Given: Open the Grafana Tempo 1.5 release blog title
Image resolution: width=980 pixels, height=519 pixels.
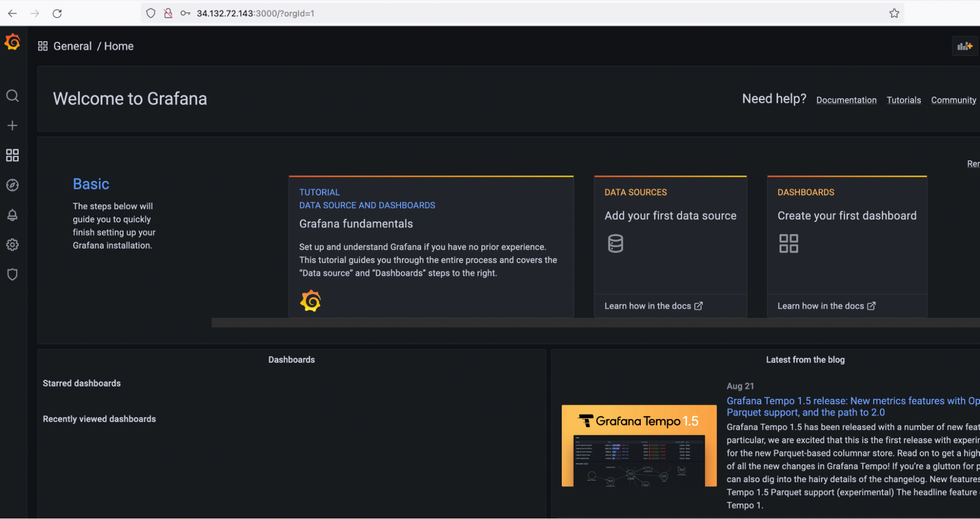Looking at the screenshot, I should (x=853, y=407).
